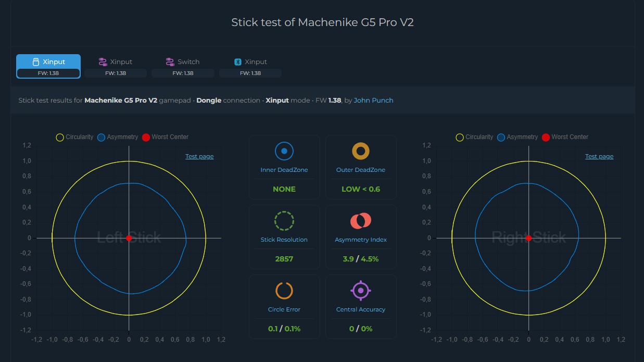Image resolution: width=644 pixels, height=362 pixels.
Task: Open right stick Test page link
Action: pos(599,156)
